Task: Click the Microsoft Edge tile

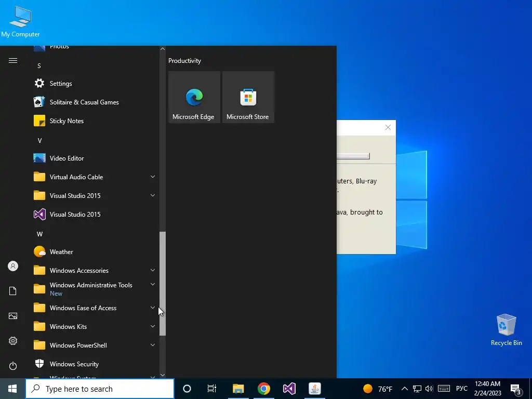Action: point(194,97)
